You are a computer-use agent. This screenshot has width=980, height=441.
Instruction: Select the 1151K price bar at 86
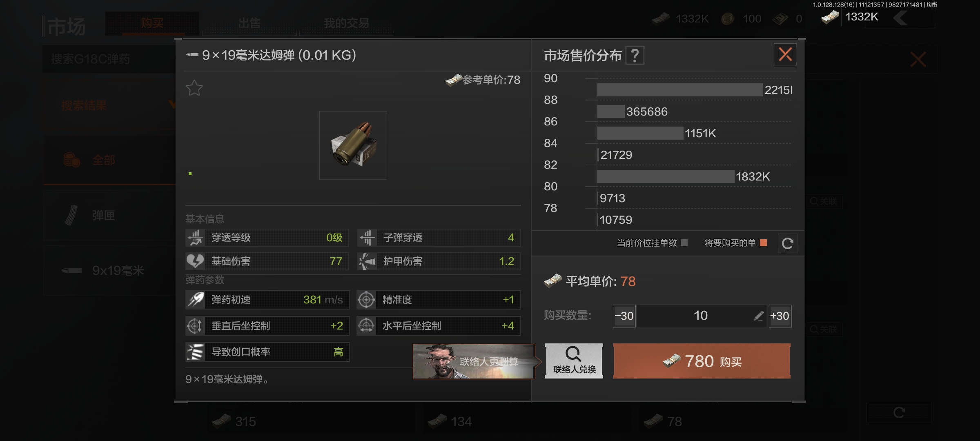[x=640, y=133]
